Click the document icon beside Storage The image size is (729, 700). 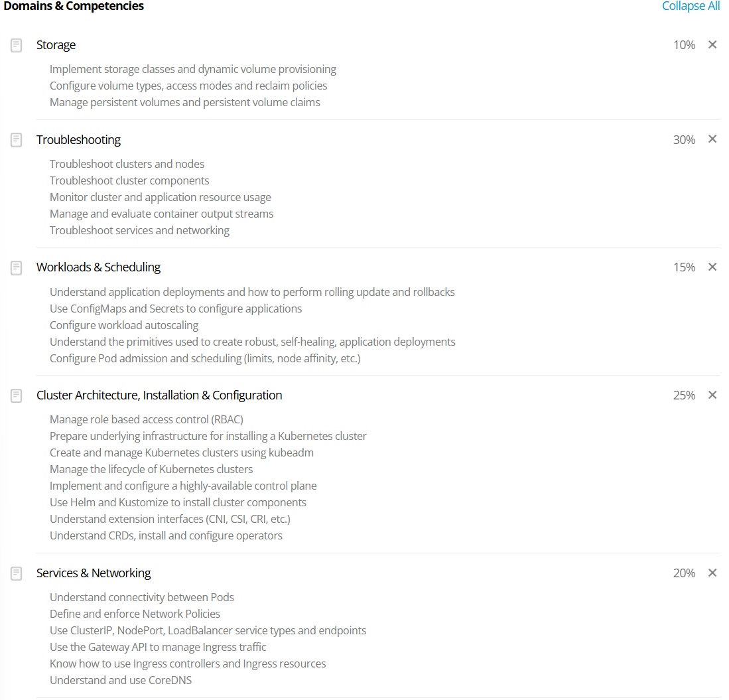tap(17, 45)
